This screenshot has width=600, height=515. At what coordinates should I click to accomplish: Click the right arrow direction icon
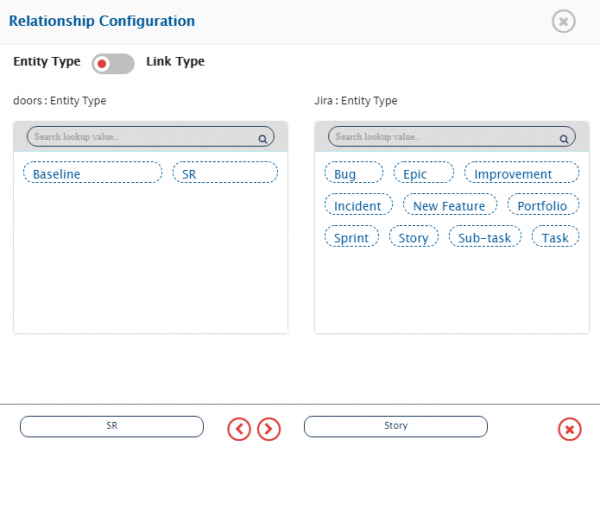pos(269,428)
